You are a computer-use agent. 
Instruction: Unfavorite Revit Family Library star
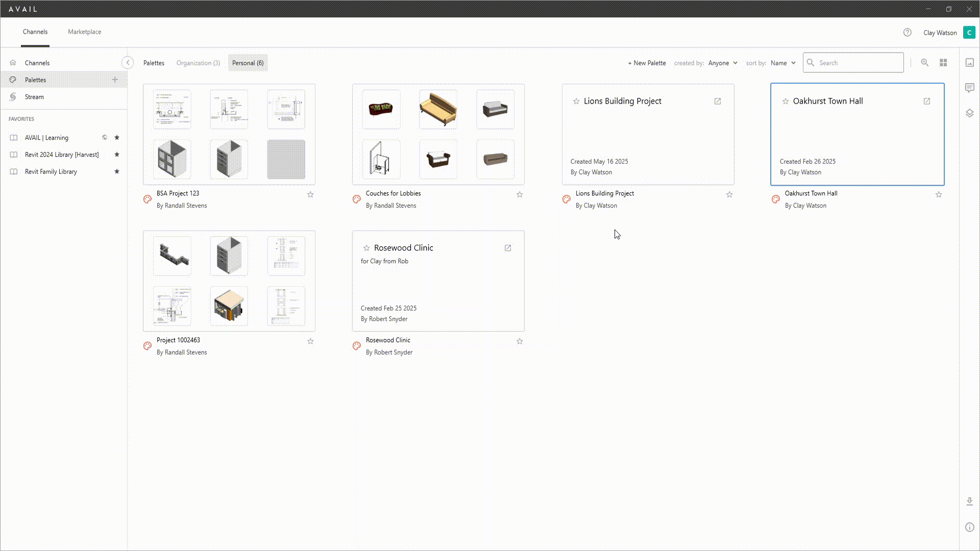117,171
